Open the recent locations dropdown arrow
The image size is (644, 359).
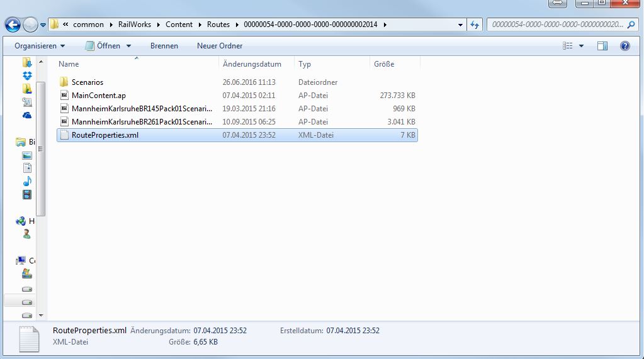click(43, 25)
